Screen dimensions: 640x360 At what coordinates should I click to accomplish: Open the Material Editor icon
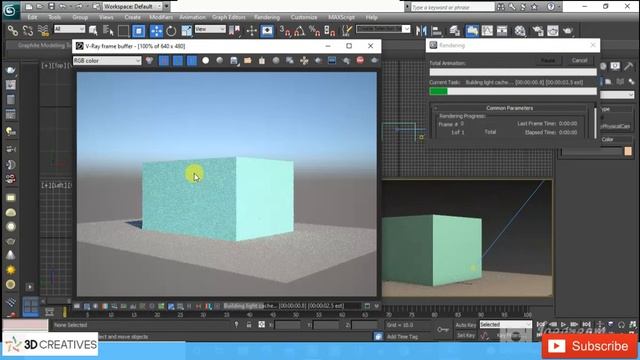[520, 31]
